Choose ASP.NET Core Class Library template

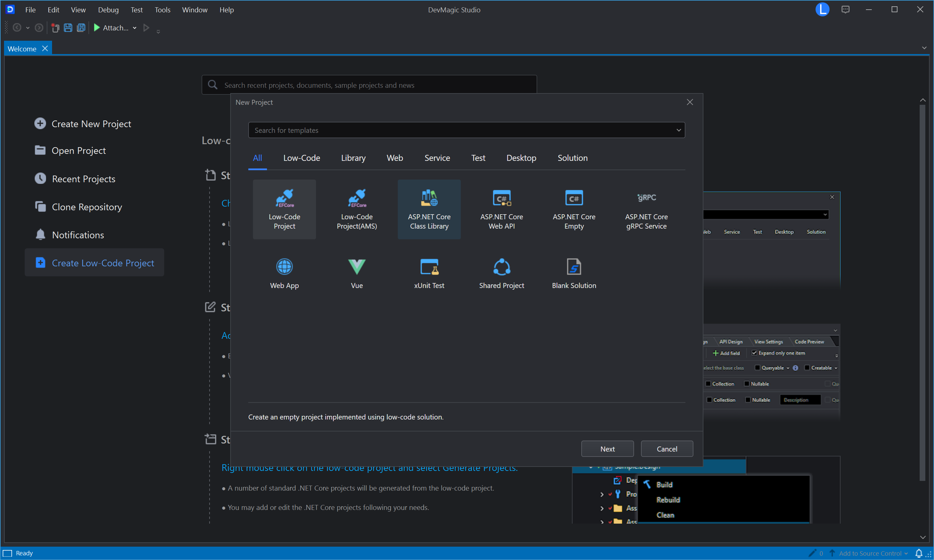point(429,209)
